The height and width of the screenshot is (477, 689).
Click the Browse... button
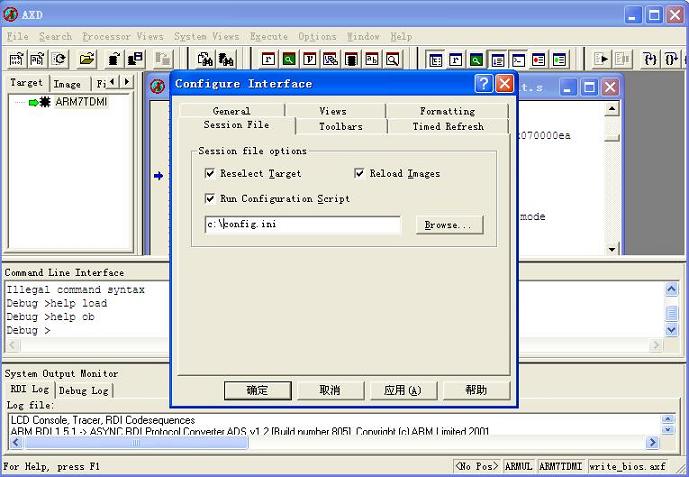point(449,224)
